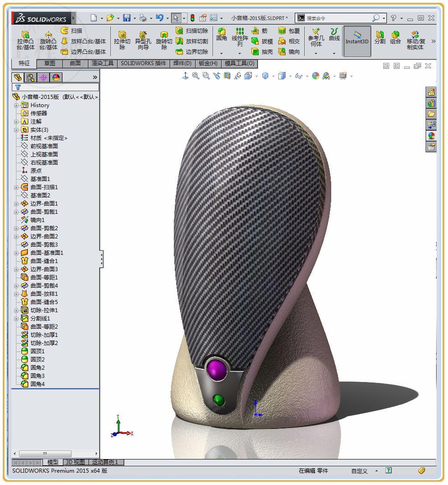Click the 分割 split button
The height and width of the screenshot is (485, 448).
click(379, 40)
